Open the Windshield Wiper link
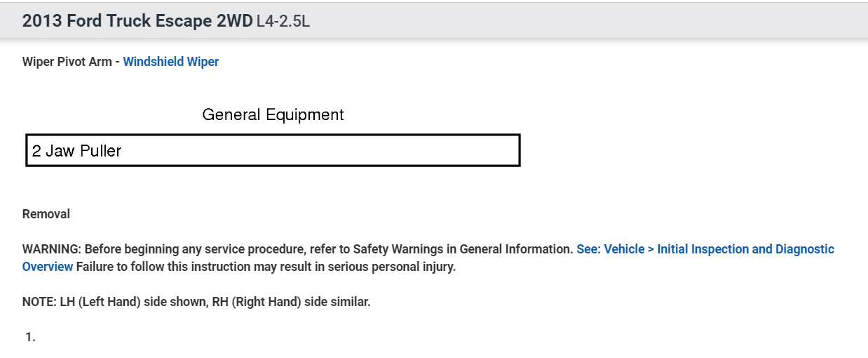Viewport: 868px width, 358px height. point(170,62)
